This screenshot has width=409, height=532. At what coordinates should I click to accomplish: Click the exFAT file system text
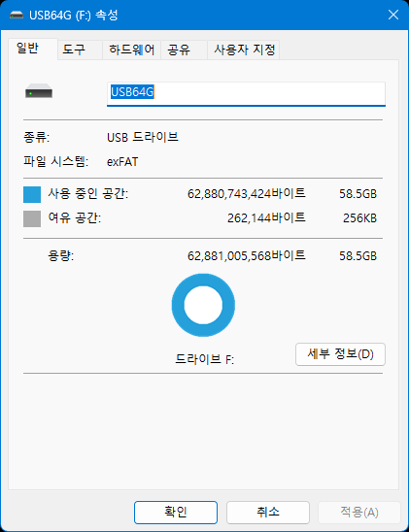pyautogui.click(x=122, y=162)
